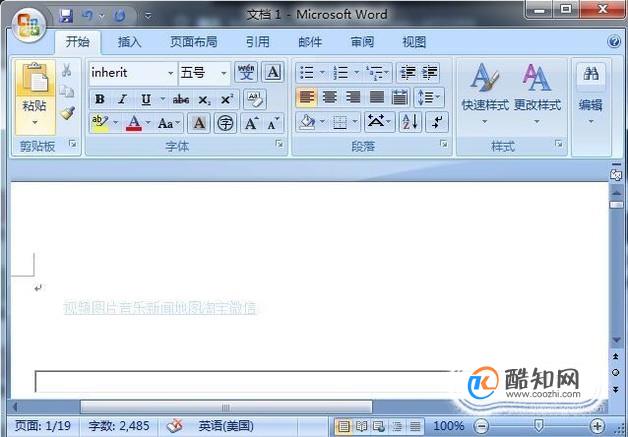Apply yellow text highlight color
Viewport: 628px width, 437px height.
tap(100, 123)
